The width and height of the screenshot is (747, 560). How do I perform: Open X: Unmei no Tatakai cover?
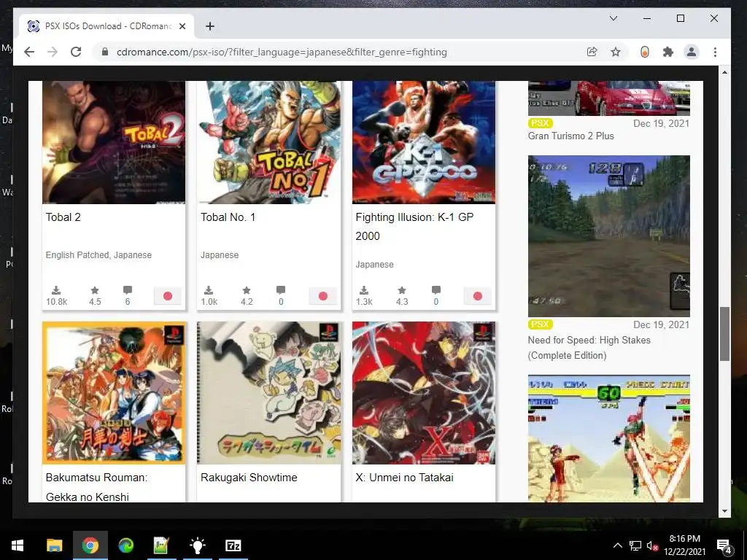pyautogui.click(x=424, y=392)
